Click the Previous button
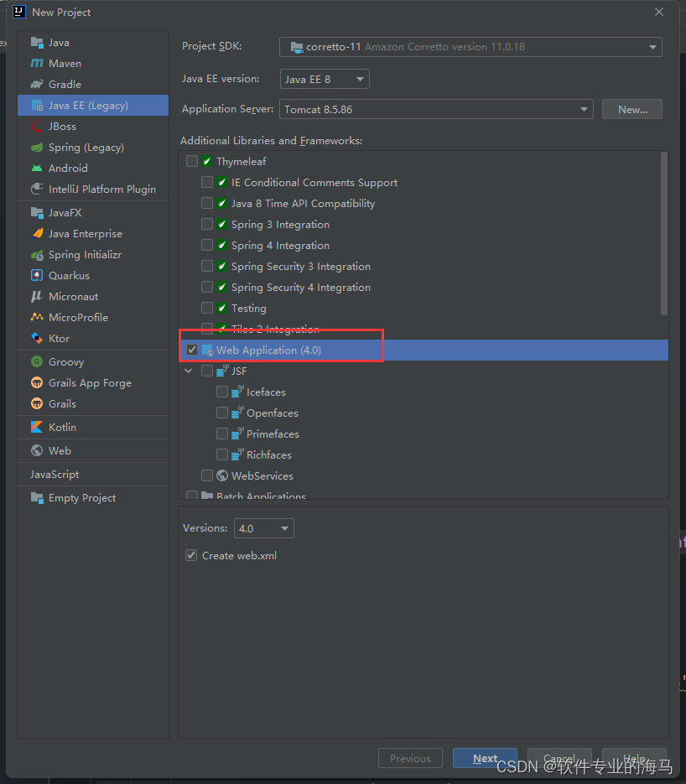Image resolution: width=686 pixels, height=784 pixels. point(410,759)
